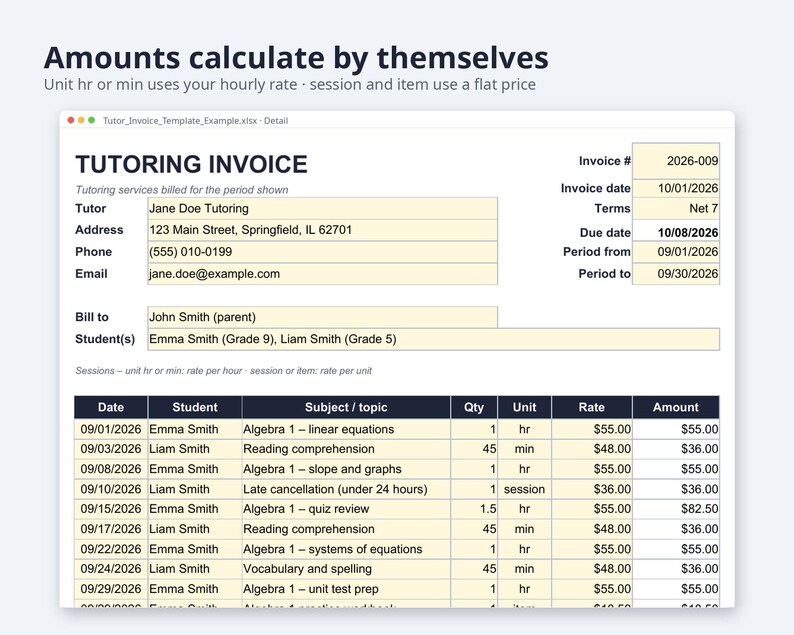
Task: Select the Sessions note about rate per hour
Action: tap(223, 371)
